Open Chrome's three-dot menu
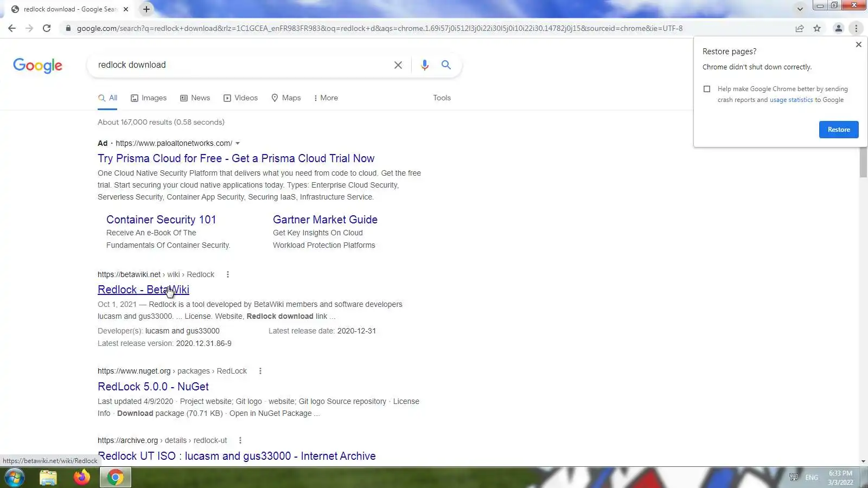This screenshot has height=488, width=868. point(856,28)
